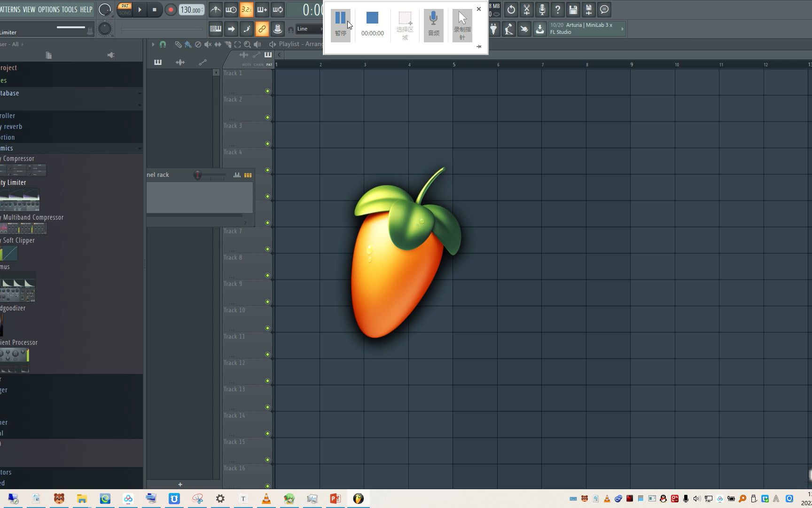The width and height of the screenshot is (812, 508).
Task: Click the channel rack volume knob
Action: tap(198, 175)
